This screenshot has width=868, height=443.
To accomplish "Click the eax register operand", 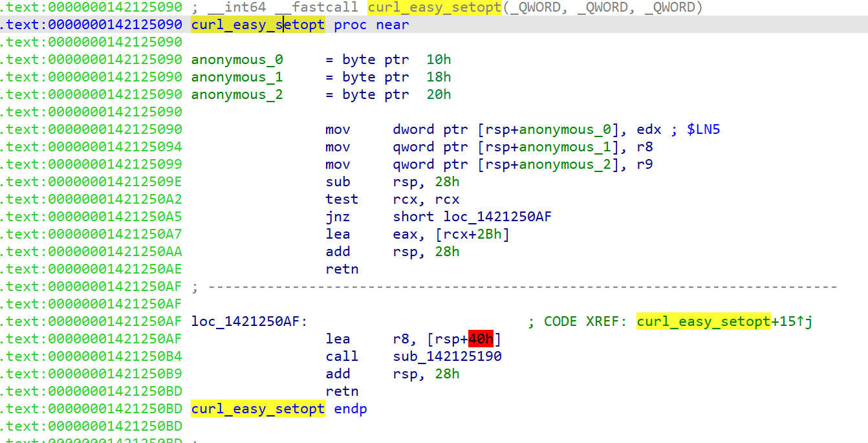I will [x=405, y=234].
